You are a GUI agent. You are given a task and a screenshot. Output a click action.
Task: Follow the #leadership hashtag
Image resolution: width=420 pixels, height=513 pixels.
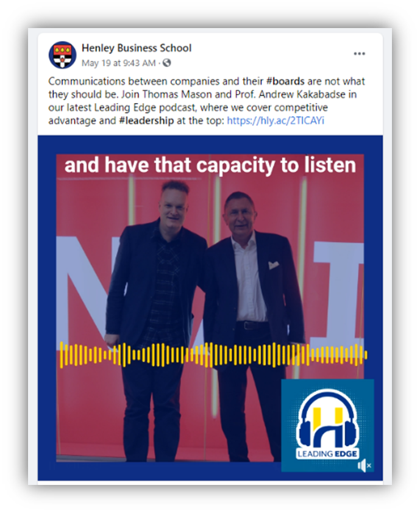(x=146, y=121)
